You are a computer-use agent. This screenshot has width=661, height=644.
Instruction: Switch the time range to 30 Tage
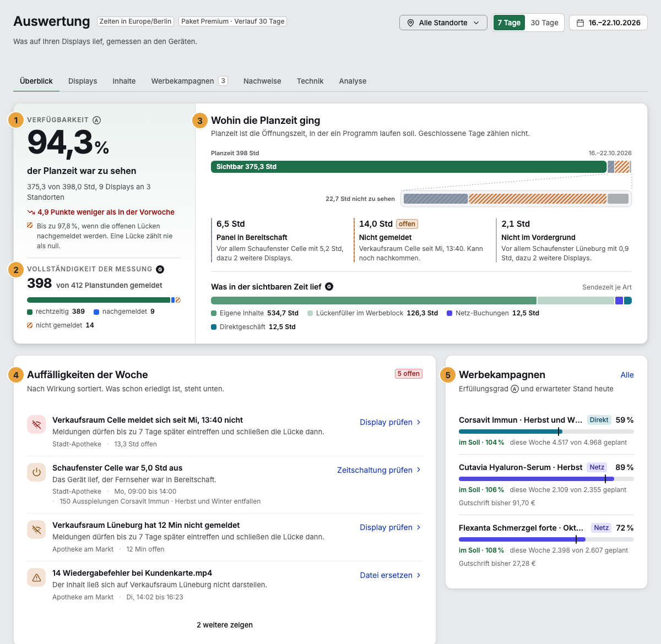pyautogui.click(x=544, y=23)
